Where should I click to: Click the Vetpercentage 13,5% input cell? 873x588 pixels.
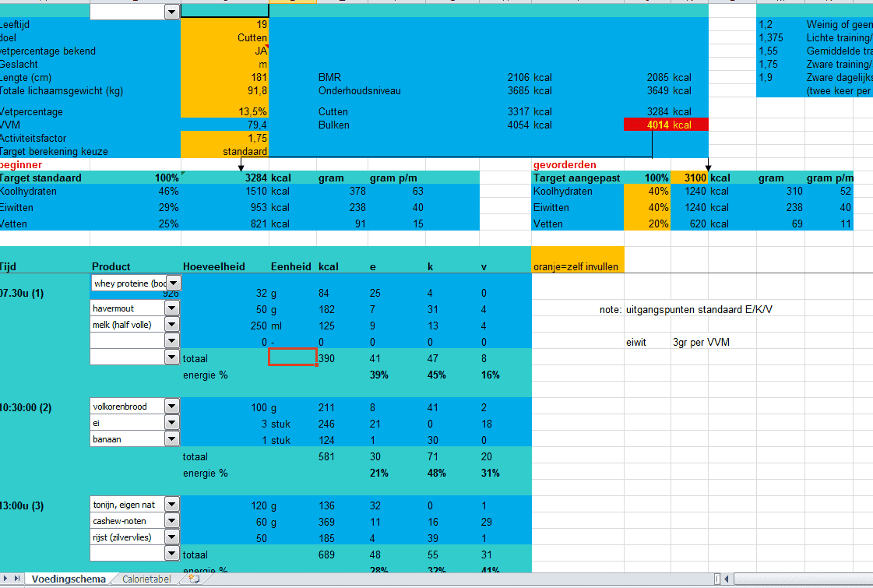coord(224,111)
